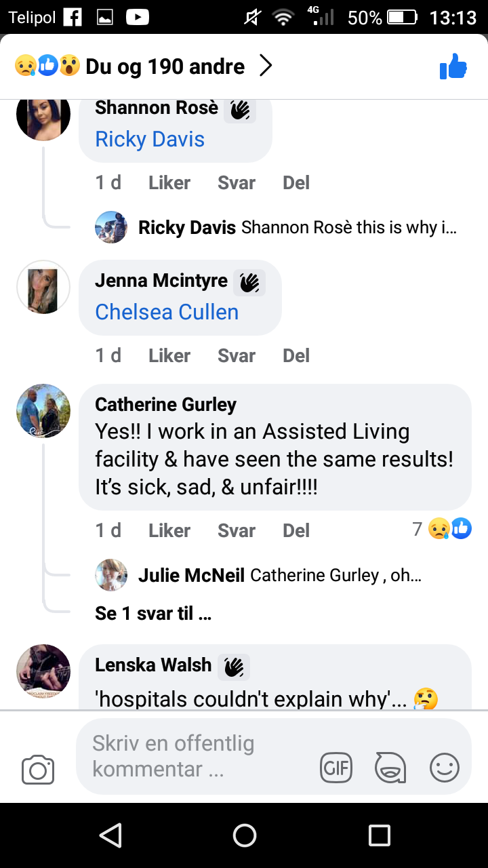This screenshot has width=488, height=868.
Task: Show more replies via 'Se 1 svar til'
Action: coord(153,614)
